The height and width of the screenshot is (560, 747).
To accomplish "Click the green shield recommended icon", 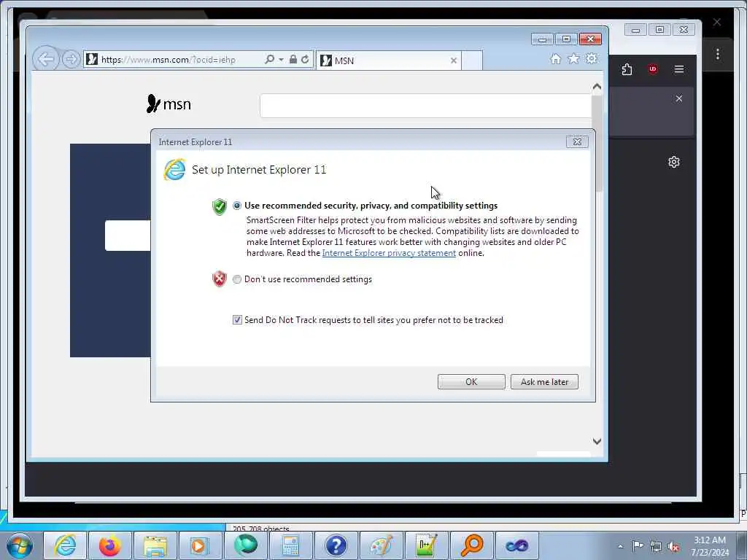I will 219,206.
